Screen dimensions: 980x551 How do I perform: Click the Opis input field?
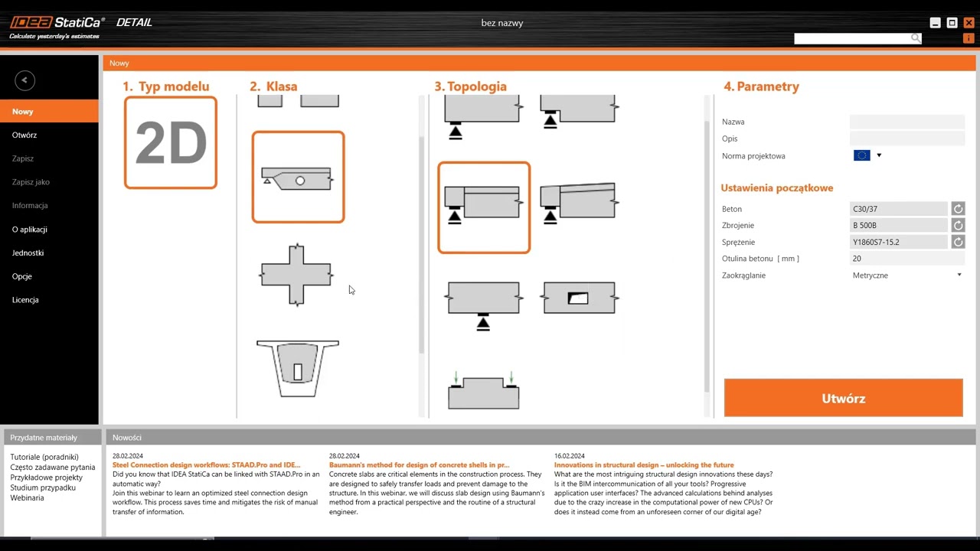tap(907, 139)
